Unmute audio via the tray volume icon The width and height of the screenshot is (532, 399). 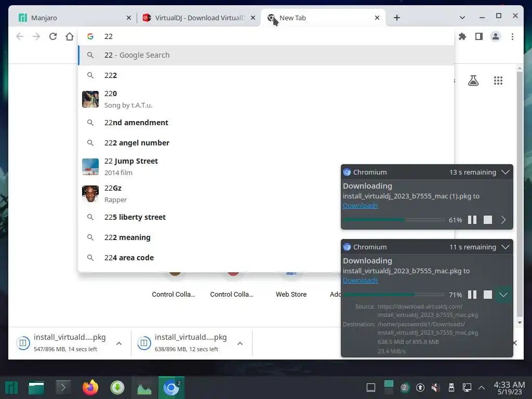[436, 388]
